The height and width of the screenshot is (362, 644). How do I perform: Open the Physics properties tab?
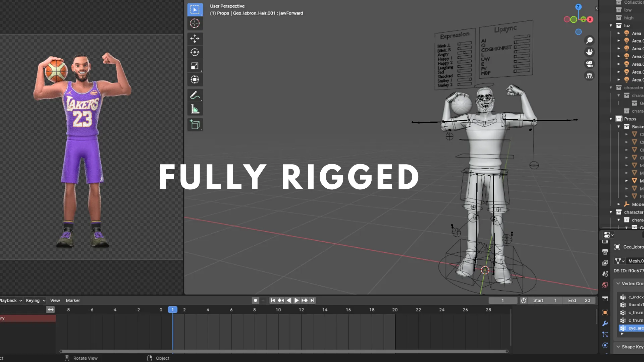(x=605, y=345)
